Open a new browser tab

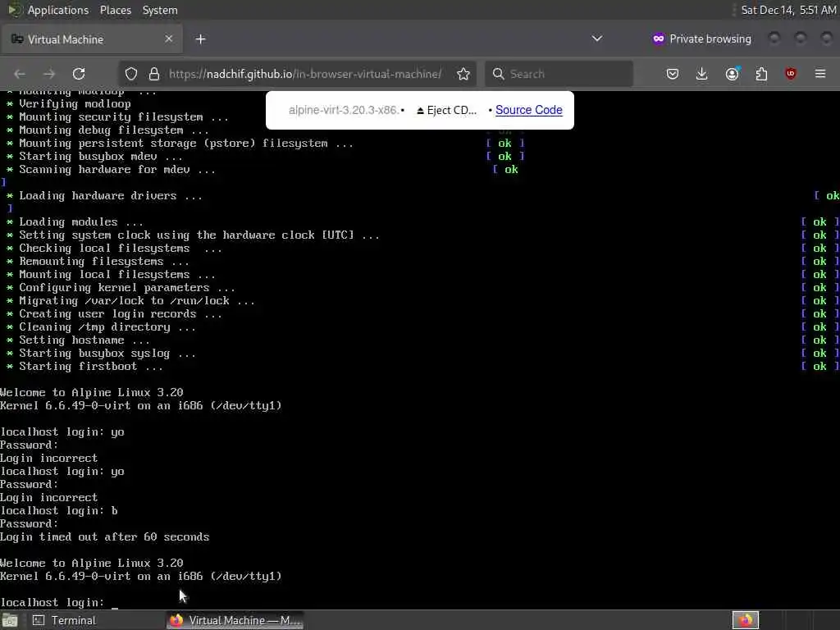tap(200, 39)
